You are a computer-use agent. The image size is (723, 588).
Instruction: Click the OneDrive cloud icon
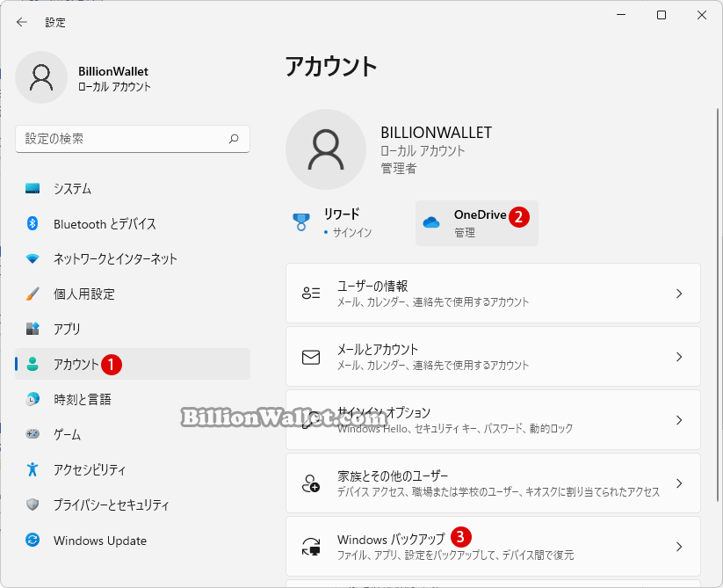431,222
